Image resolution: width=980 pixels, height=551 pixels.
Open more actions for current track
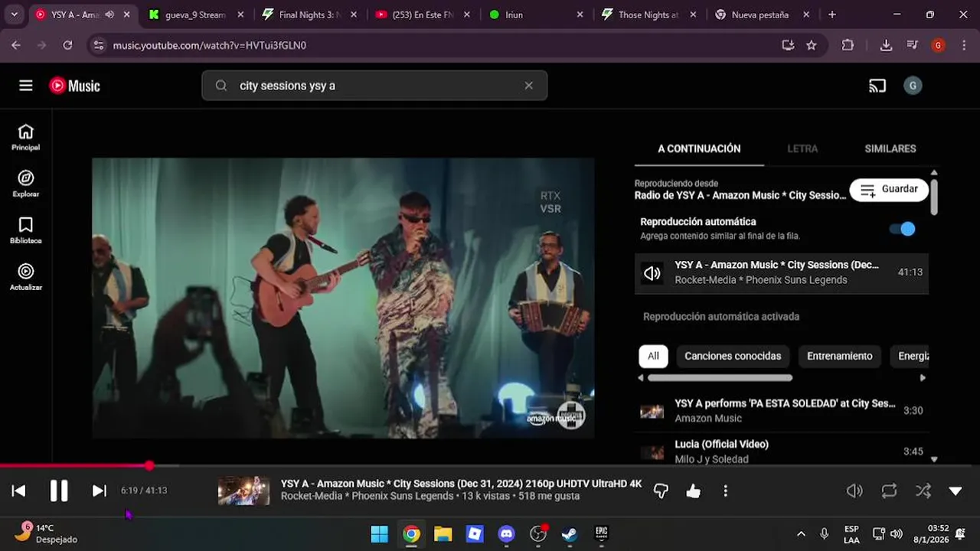pyautogui.click(x=725, y=491)
